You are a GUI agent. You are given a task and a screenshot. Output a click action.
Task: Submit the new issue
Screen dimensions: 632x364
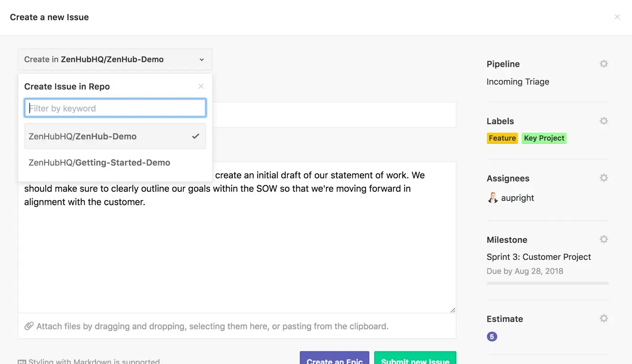pos(415,358)
